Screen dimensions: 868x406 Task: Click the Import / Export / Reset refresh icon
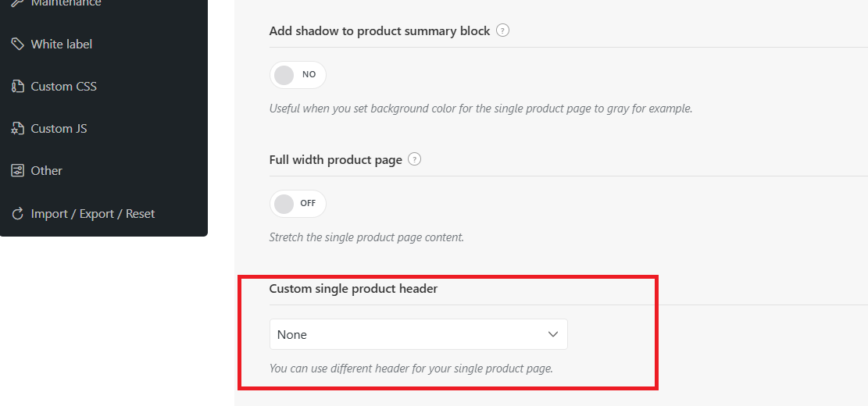tap(18, 213)
